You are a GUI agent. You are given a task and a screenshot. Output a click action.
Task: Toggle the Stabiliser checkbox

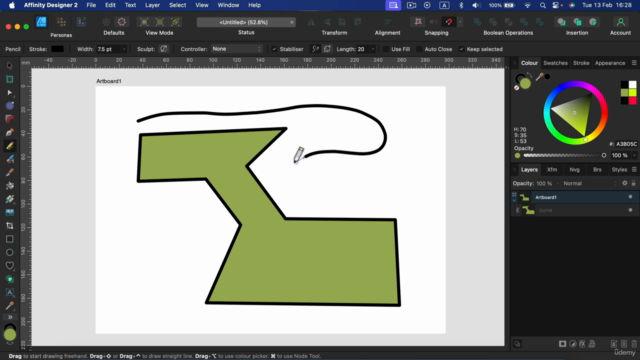[x=274, y=49]
